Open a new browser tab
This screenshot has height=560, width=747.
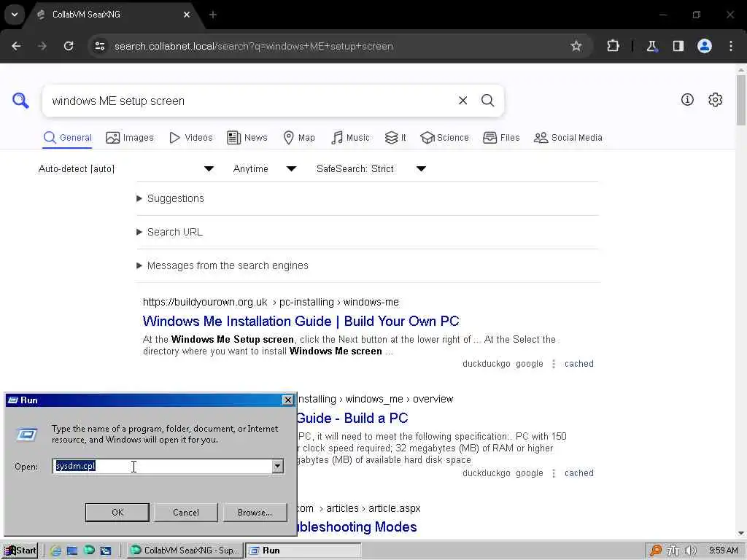213,15
